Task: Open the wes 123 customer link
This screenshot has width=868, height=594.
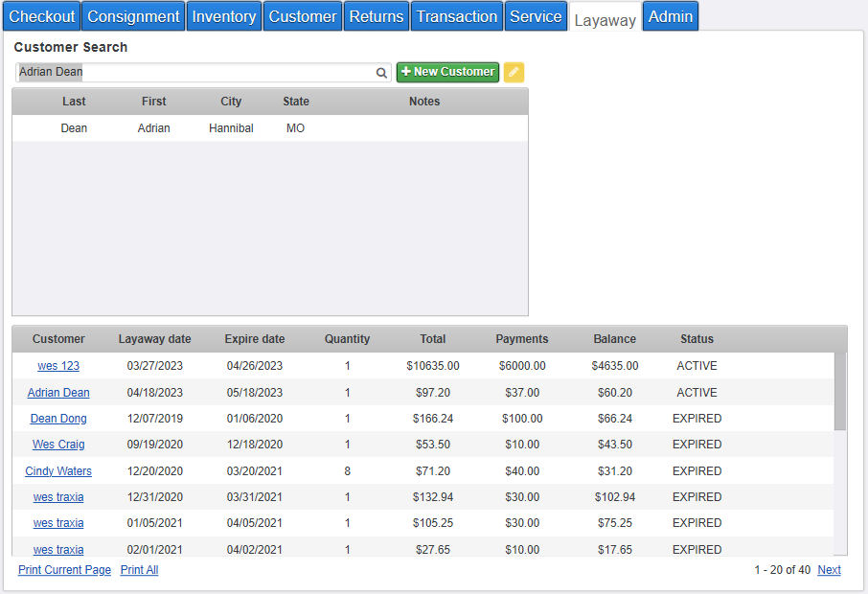Action: (x=58, y=366)
